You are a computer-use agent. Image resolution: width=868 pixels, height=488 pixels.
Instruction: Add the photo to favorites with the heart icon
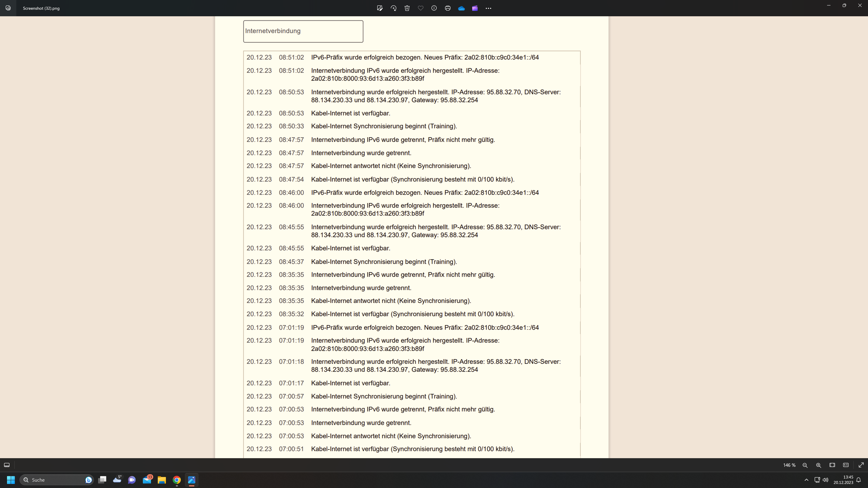pyautogui.click(x=420, y=8)
